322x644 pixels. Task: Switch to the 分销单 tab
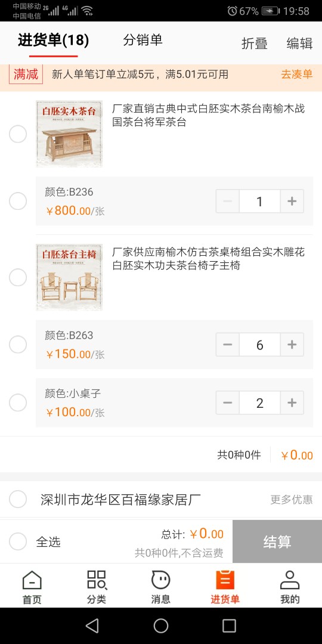[143, 41]
